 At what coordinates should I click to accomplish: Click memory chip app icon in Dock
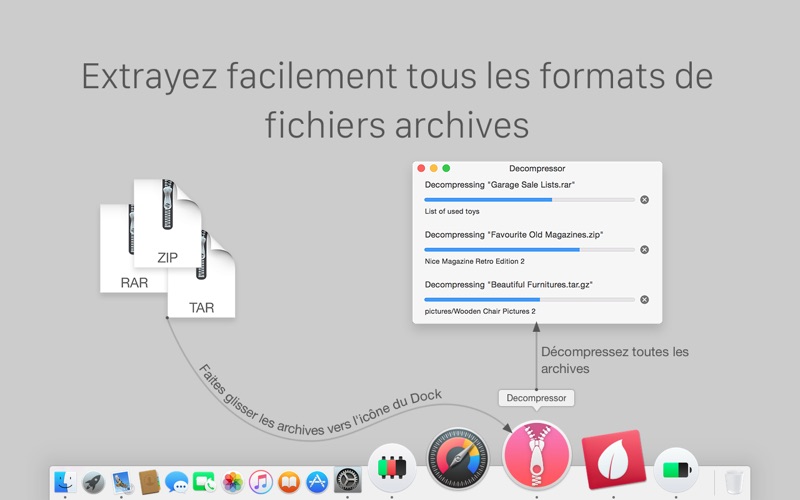[x=392, y=468]
